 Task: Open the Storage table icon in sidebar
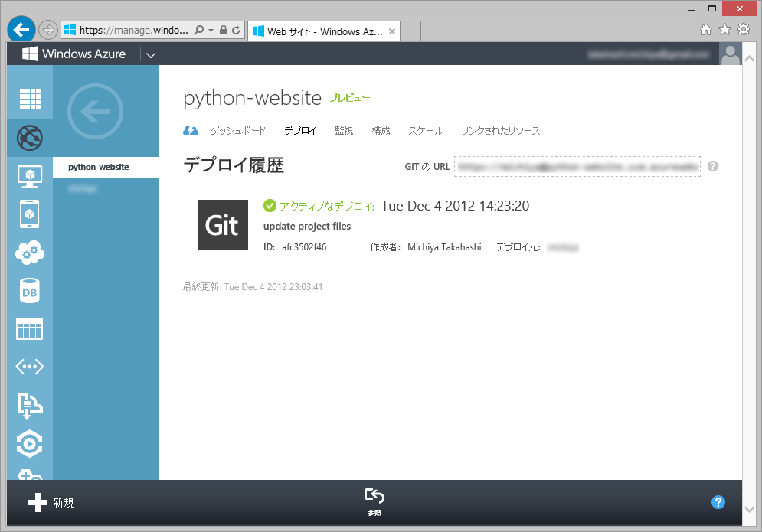(x=30, y=329)
